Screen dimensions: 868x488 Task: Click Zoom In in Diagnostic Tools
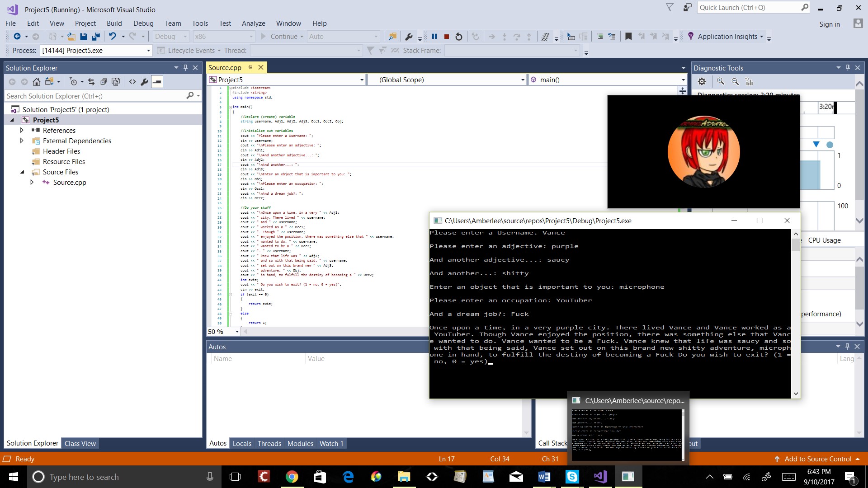tap(721, 81)
